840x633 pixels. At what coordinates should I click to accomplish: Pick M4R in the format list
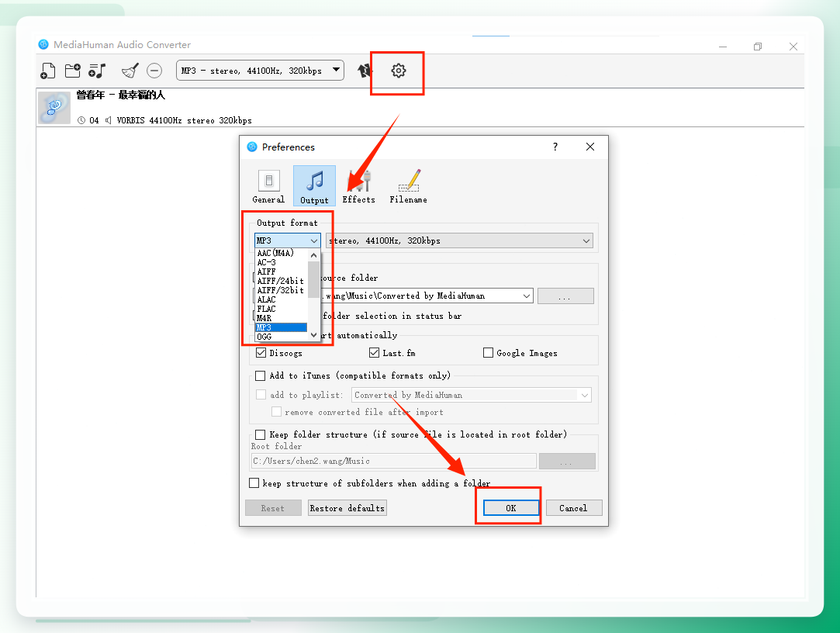pyautogui.click(x=282, y=318)
